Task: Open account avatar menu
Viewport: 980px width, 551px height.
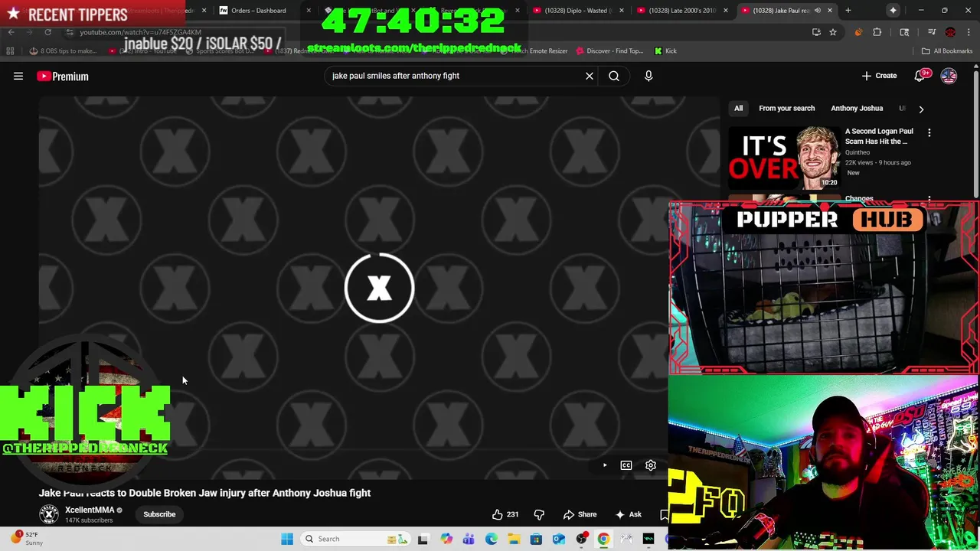Action: click(x=949, y=76)
